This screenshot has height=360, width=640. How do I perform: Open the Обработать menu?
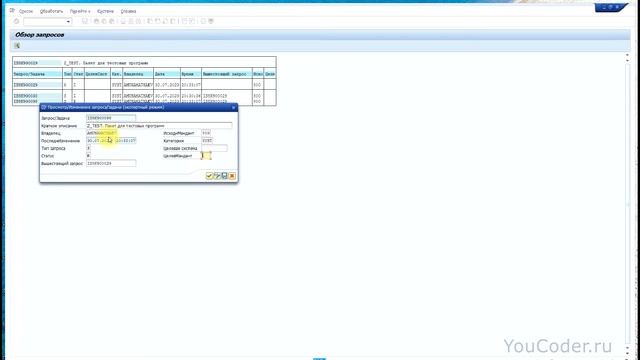[51, 11]
